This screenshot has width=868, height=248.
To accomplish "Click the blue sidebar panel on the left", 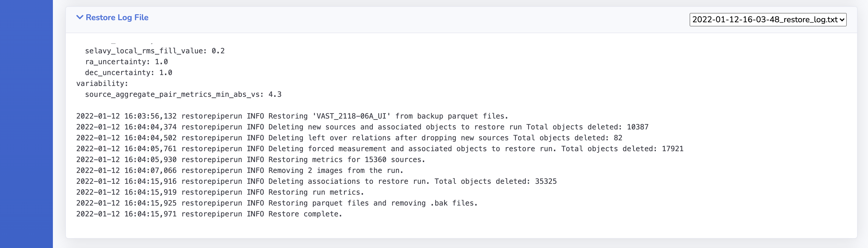I will (x=26, y=124).
